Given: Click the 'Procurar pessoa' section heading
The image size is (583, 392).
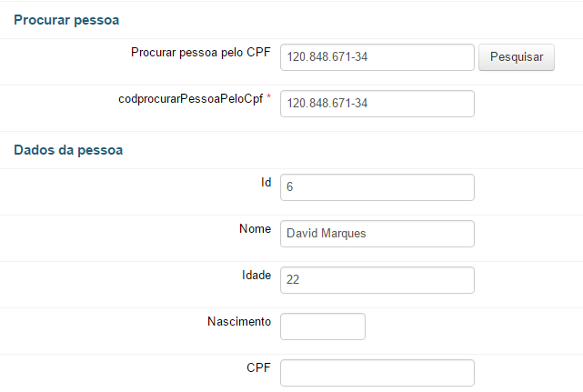Looking at the screenshot, I should (66, 19).
